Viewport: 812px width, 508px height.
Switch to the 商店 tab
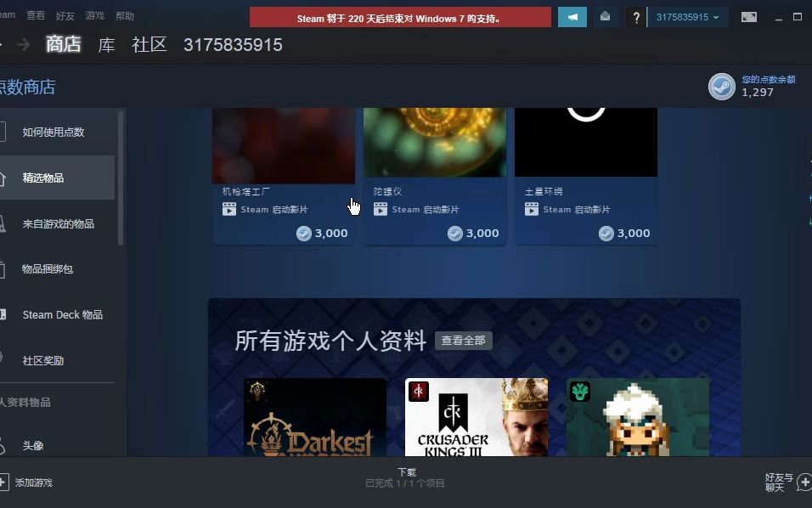(64, 44)
